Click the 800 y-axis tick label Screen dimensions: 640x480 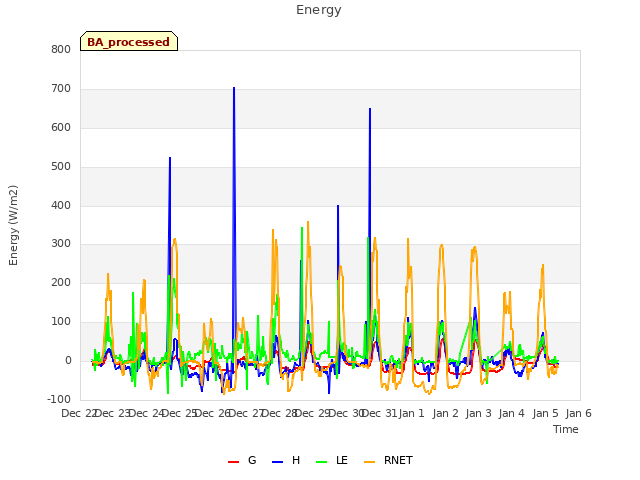(x=61, y=49)
